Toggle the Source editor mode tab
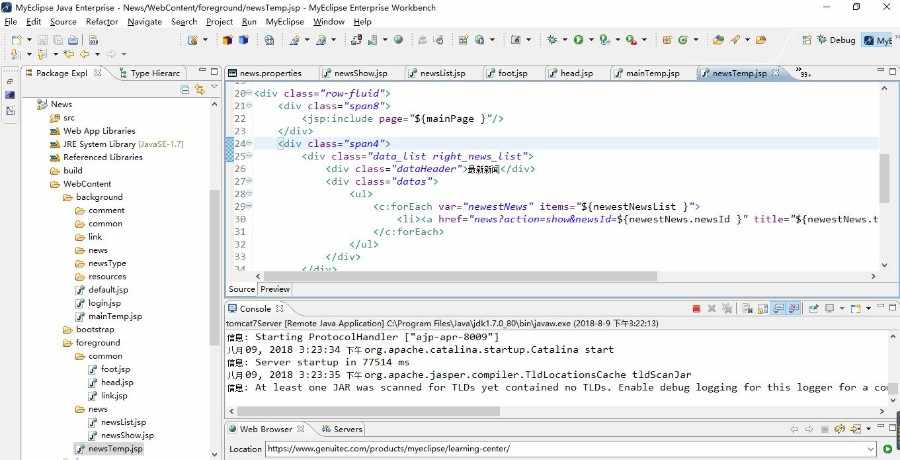This screenshot has height=460, width=900. (x=241, y=289)
